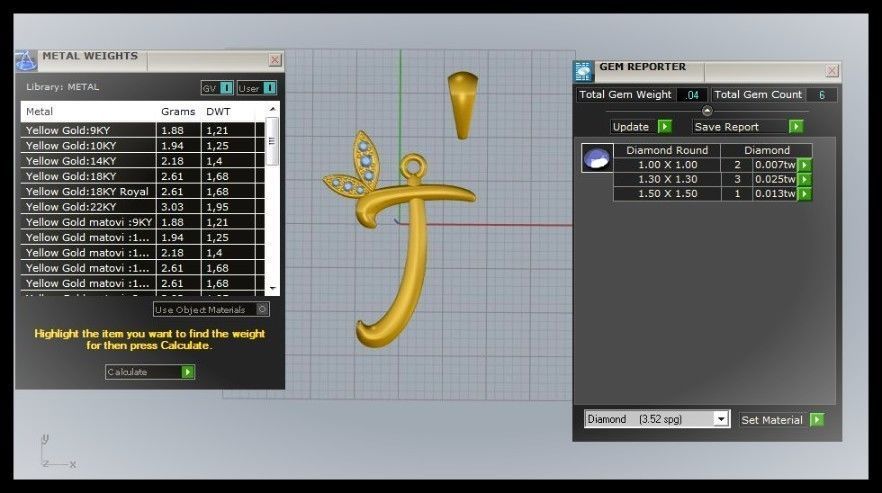Image resolution: width=882 pixels, height=493 pixels.
Task: Click the Calculate button
Action: click(150, 372)
